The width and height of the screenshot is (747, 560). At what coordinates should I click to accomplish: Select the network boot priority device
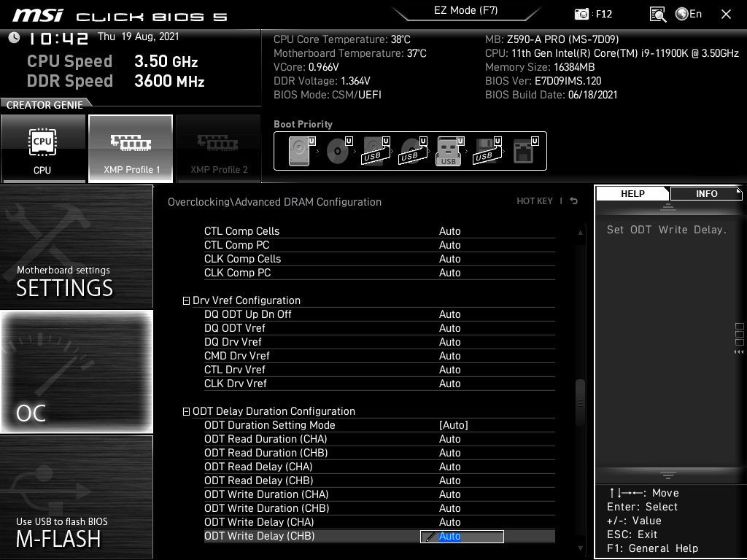[525, 152]
